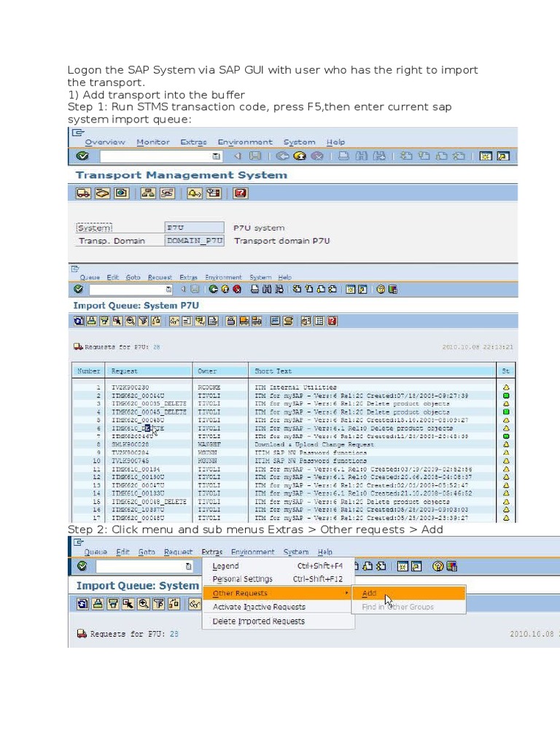Click the status triangle of request IV2K900230
560x747 pixels.
tap(506, 387)
